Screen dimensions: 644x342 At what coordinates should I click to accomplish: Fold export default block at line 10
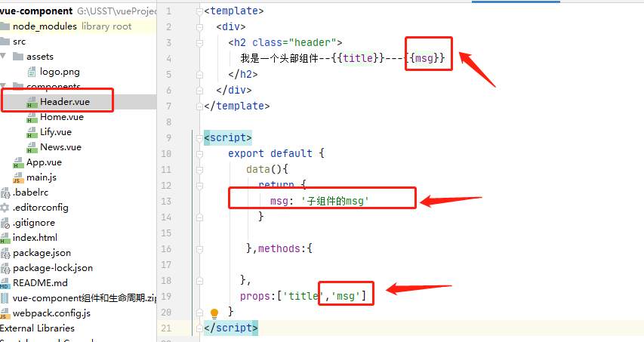point(199,154)
